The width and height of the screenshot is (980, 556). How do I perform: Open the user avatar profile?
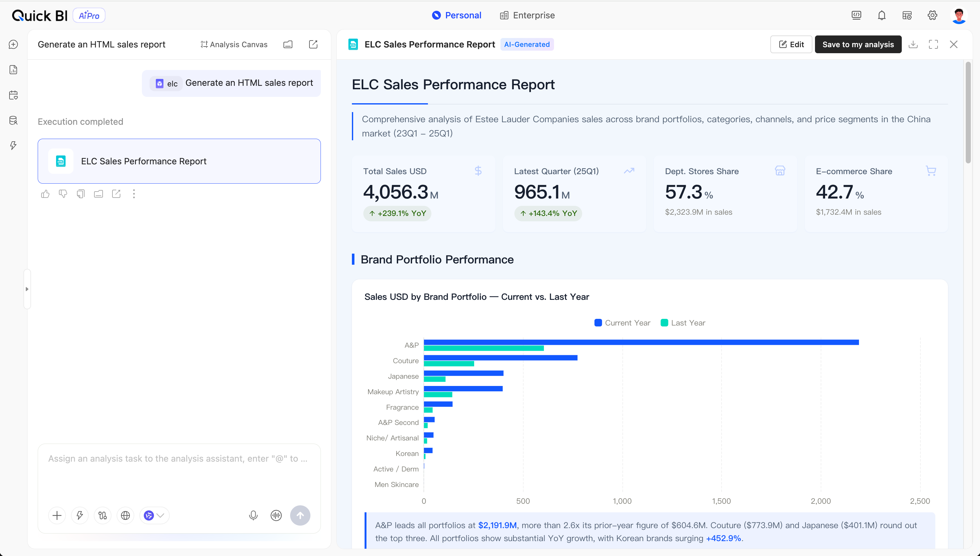[x=958, y=16]
